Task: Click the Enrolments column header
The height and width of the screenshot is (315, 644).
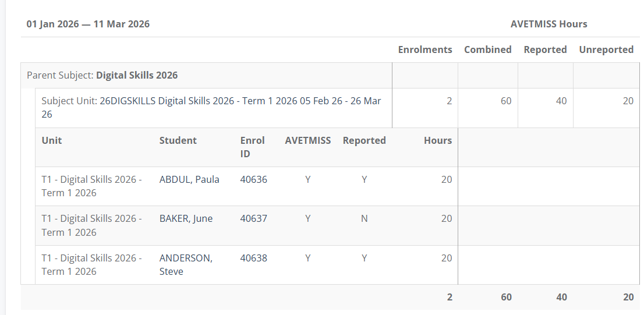Action: [x=425, y=50]
